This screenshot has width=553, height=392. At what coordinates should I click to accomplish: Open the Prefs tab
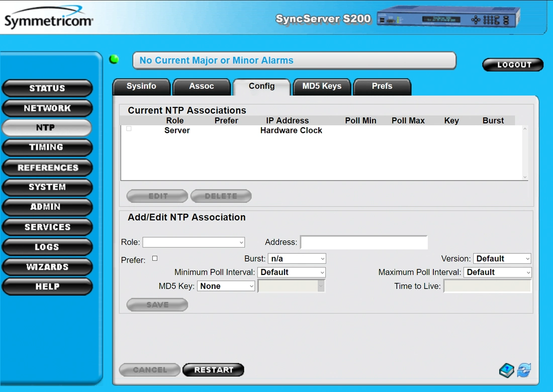pos(382,86)
